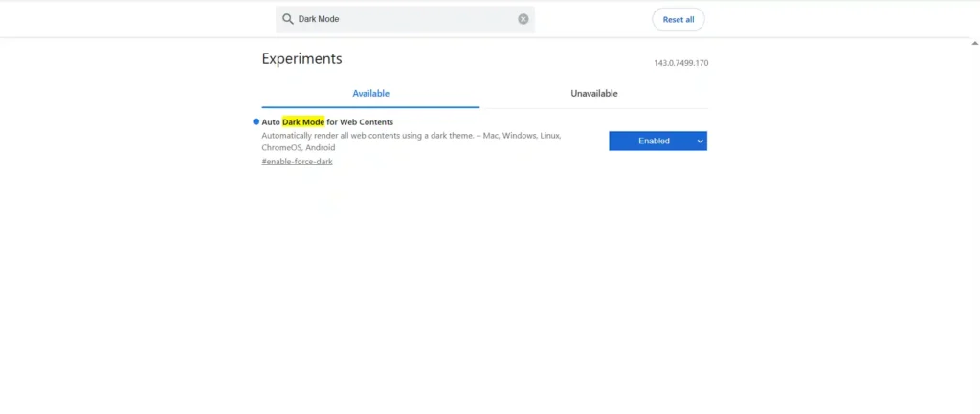
Task: Click the scrollbar up arrow
Action: coord(974,43)
